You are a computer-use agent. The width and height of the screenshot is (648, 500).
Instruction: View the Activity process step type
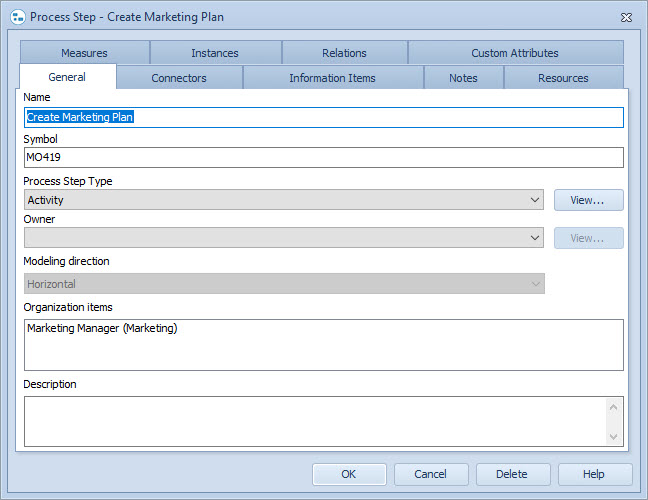coord(588,200)
